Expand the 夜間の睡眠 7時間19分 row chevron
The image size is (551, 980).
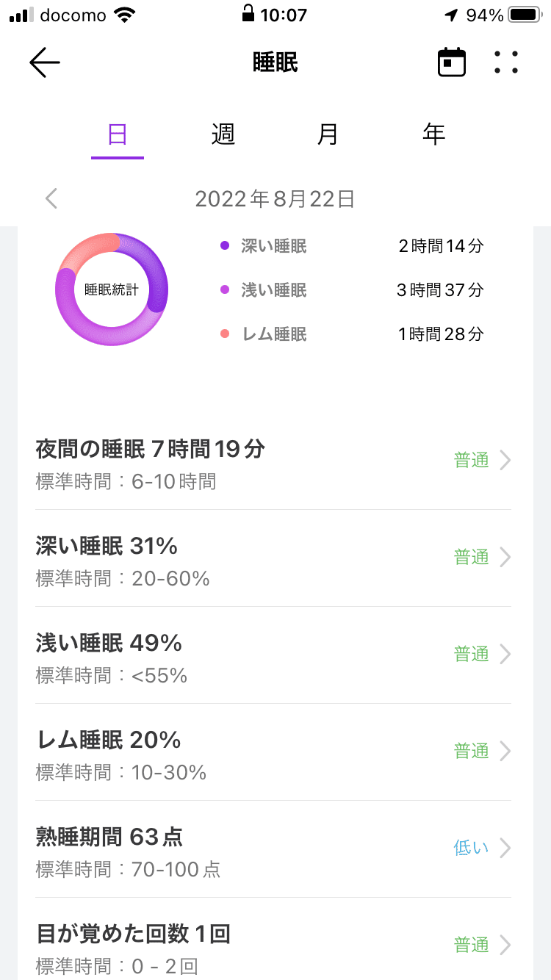click(x=505, y=461)
